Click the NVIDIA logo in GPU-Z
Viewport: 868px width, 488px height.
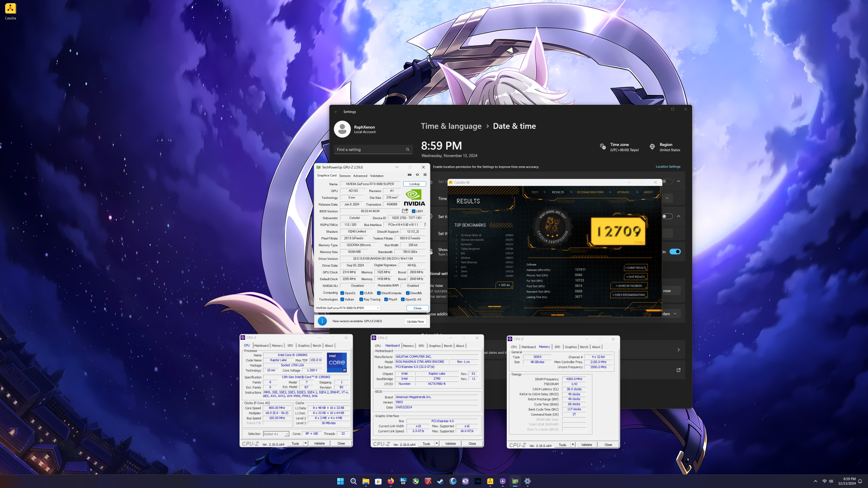tap(414, 197)
